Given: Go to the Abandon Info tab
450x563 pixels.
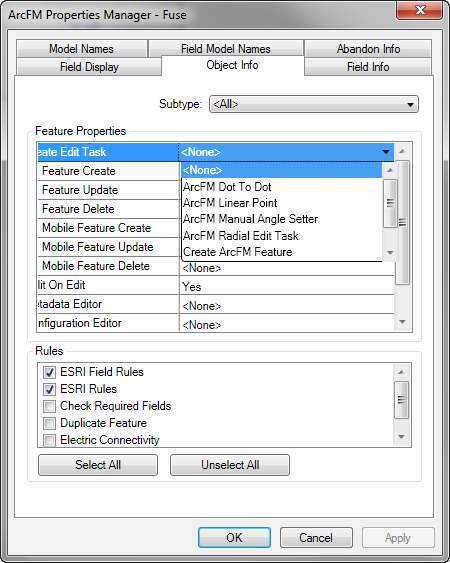Looking at the screenshot, I should click(x=368, y=48).
